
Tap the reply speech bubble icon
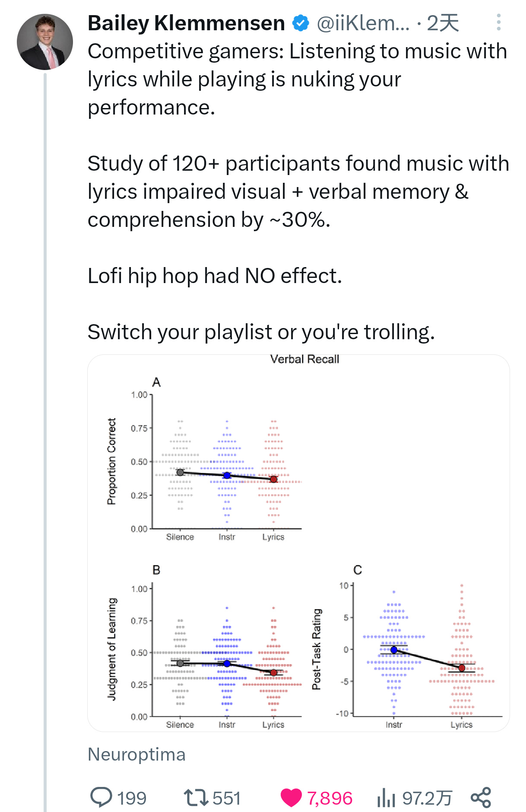(101, 797)
